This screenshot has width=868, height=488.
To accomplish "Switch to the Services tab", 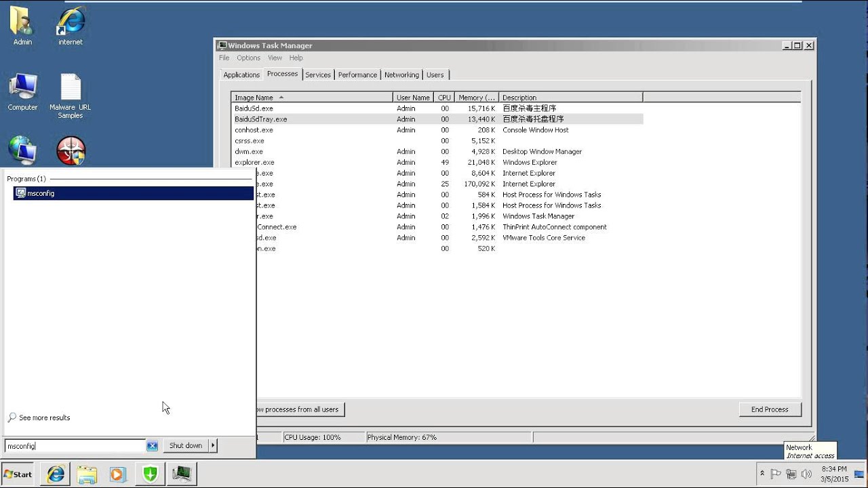I will pyautogui.click(x=318, y=75).
